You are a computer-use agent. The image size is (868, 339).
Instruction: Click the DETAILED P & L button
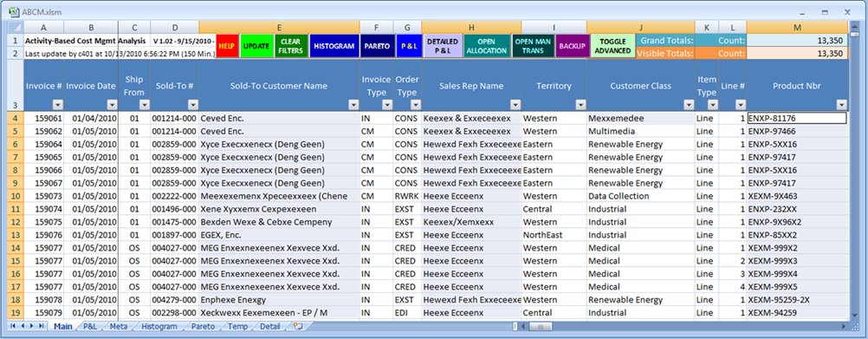(x=443, y=47)
